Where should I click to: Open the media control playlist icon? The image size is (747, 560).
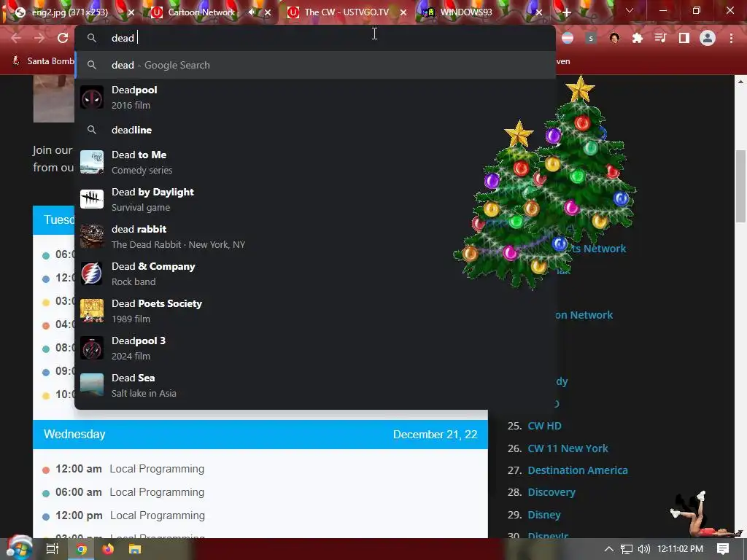coord(661,38)
